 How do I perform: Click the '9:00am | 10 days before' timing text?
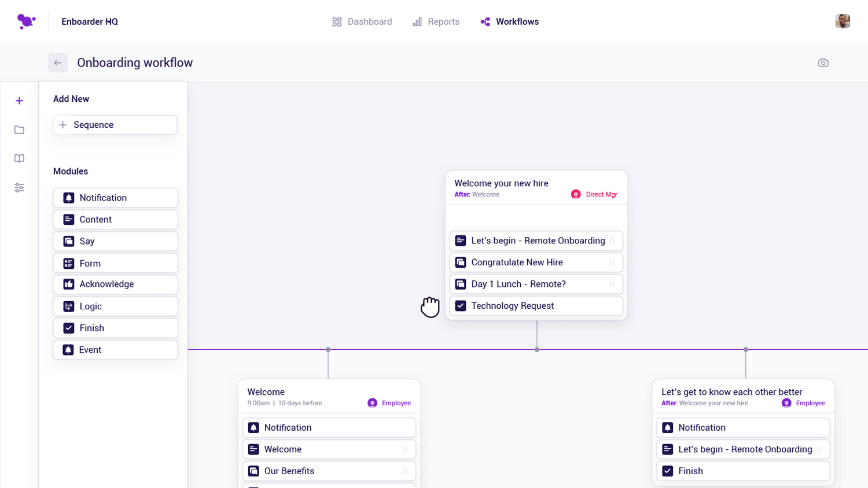pyautogui.click(x=285, y=404)
